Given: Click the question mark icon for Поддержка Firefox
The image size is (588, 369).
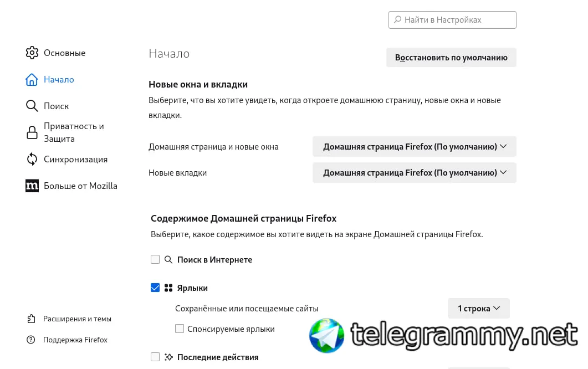Looking at the screenshot, I should click(x=30, y=340).
